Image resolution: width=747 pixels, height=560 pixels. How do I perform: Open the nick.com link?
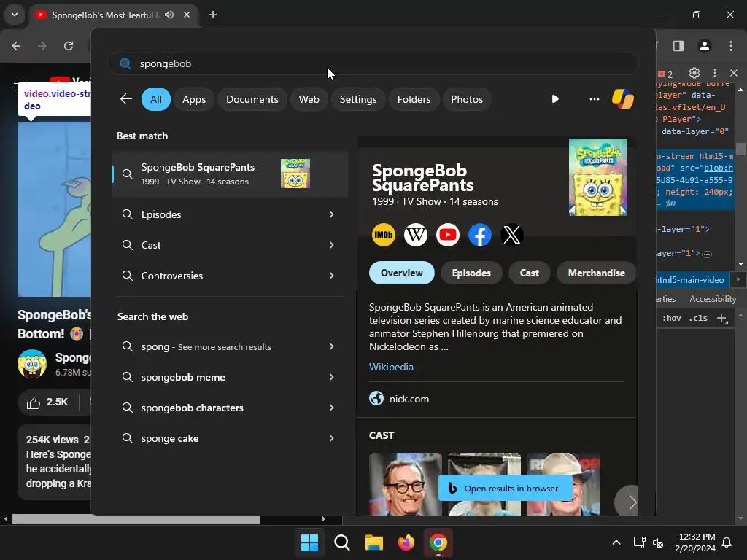(x=409, y=399)
